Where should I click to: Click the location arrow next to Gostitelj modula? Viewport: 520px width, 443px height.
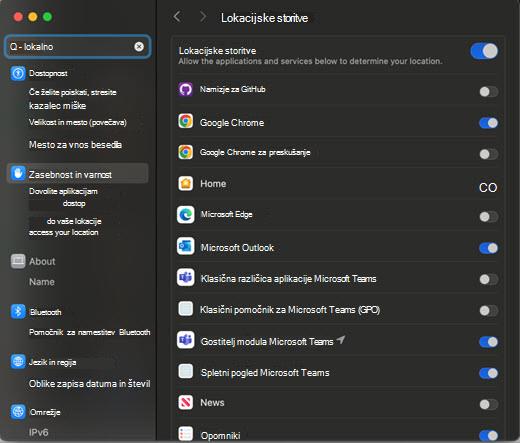pyautogui.click(x=340, y=340)
